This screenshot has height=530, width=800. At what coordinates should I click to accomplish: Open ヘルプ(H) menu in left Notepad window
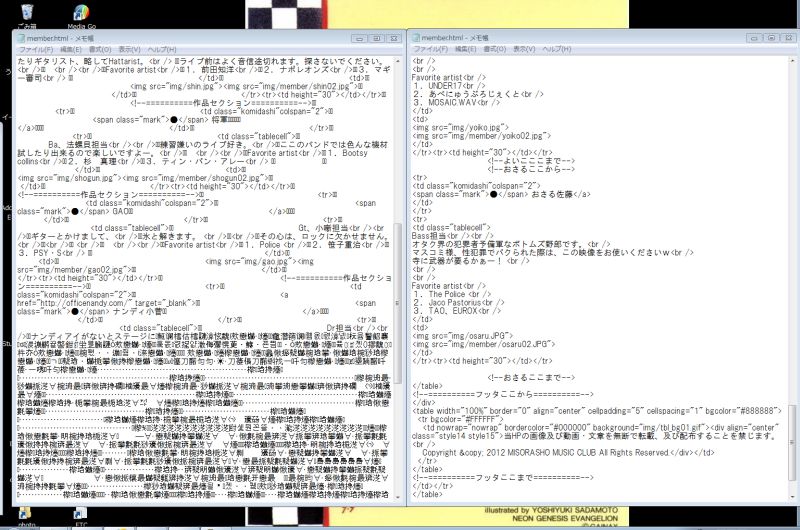[x=162, y=49]
